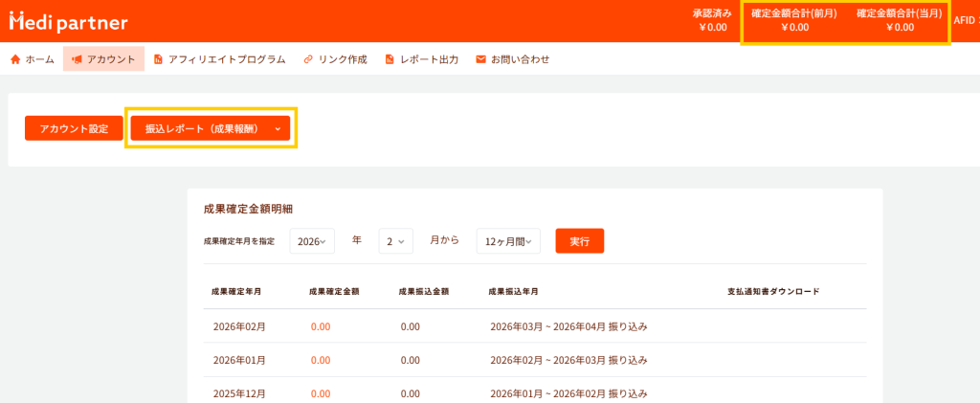The image size is (980, 403).
Task: Expand the year dropdown showing 2026
Action: tap(312, 241)
